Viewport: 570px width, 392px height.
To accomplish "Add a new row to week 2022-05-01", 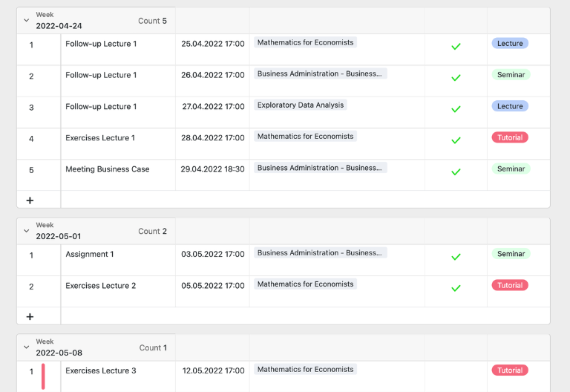I will 30,317.
